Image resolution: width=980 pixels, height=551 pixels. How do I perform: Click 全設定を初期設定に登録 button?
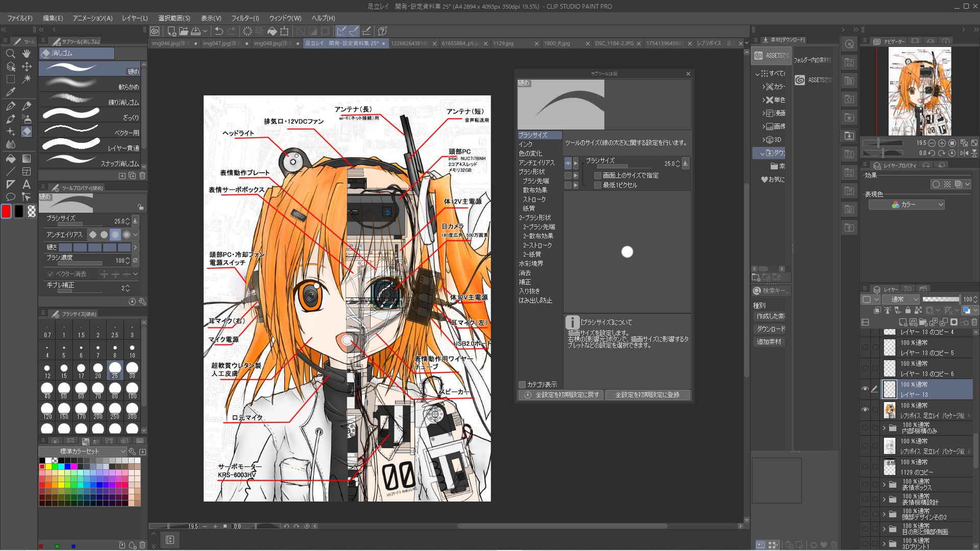coord(647,395)
